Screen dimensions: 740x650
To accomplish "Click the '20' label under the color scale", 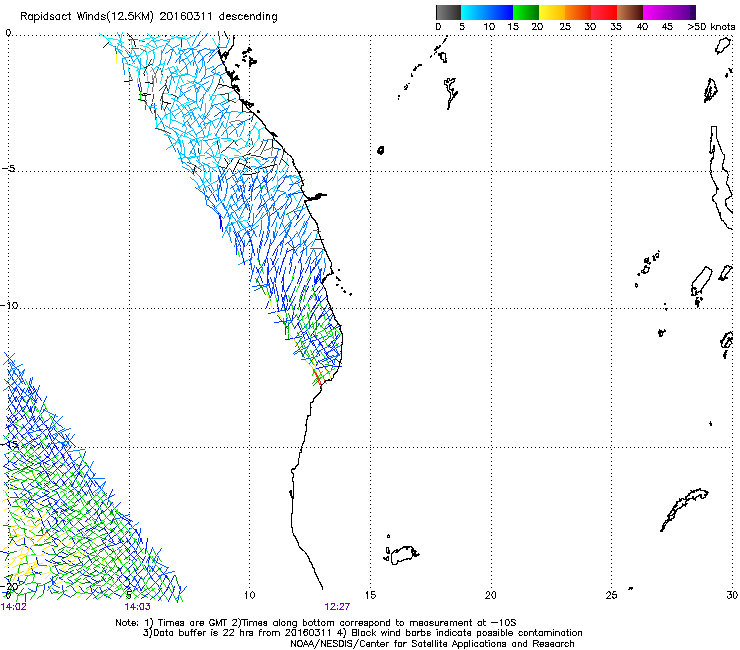I will tap(537, 27).
